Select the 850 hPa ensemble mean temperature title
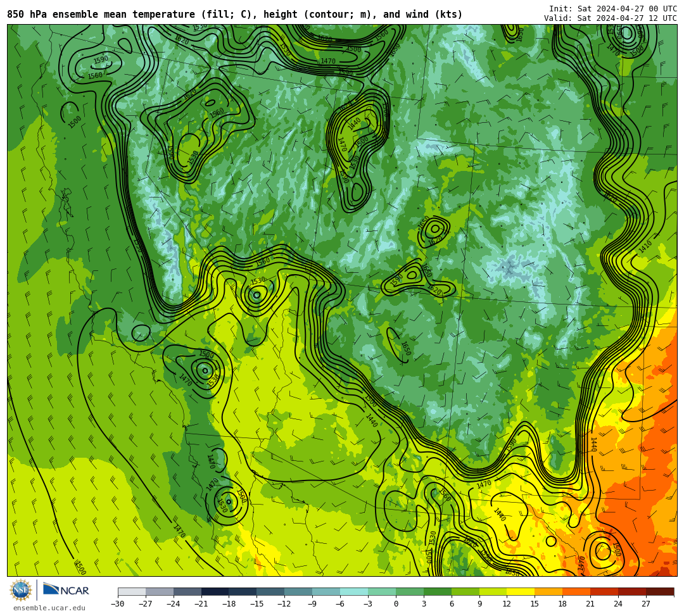 (x=235, y=15)
